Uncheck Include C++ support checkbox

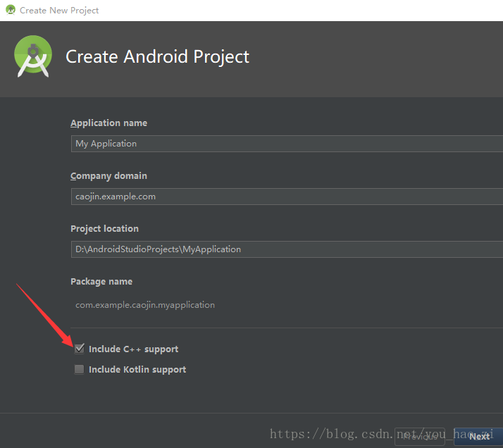tap(79, 349)
